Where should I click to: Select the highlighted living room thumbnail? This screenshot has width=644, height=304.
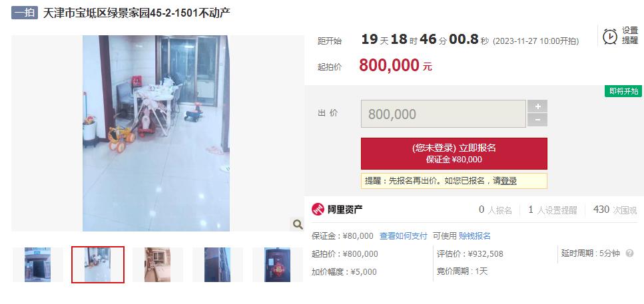coord(98,265)
